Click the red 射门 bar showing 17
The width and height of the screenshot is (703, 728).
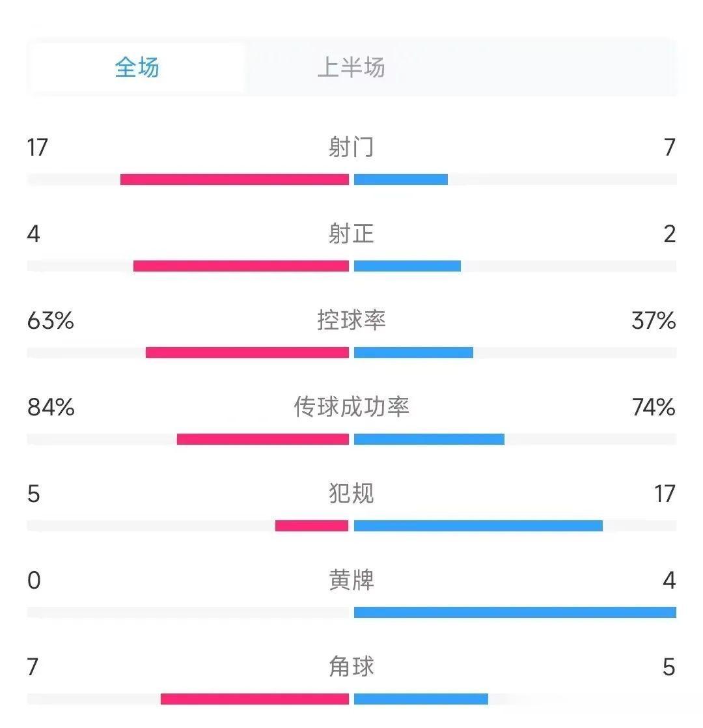coord(234,179)
